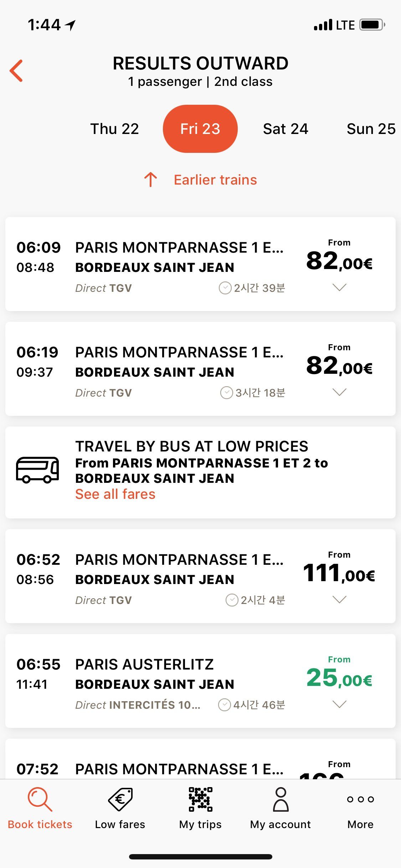Expand fare details for 06:19 train

click(x=339, y=392)
